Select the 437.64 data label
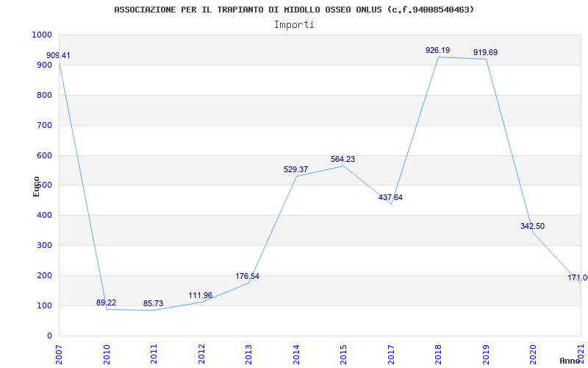Viewport: 588px width, 368px height. coord(390,197)
